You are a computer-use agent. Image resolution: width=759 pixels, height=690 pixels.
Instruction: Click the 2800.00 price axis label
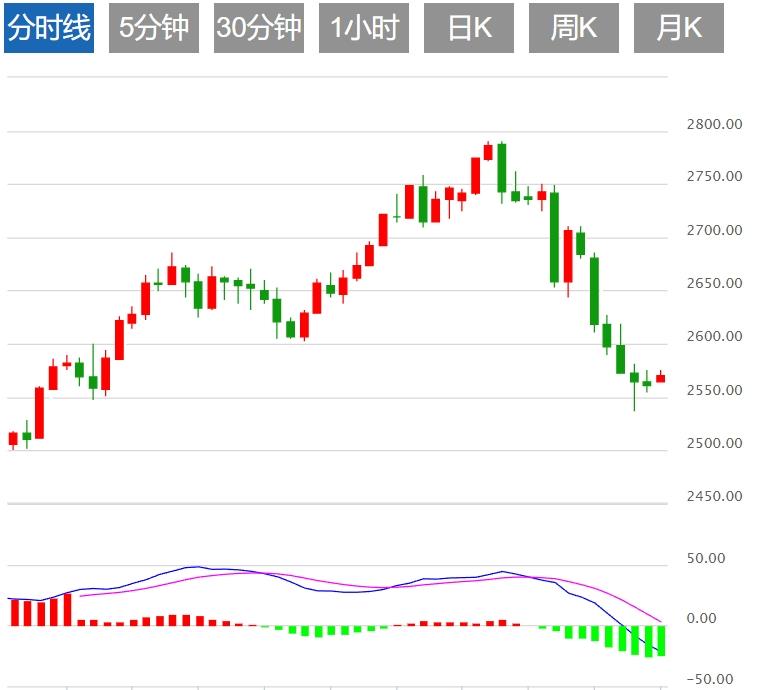click(x=714, y=125)
